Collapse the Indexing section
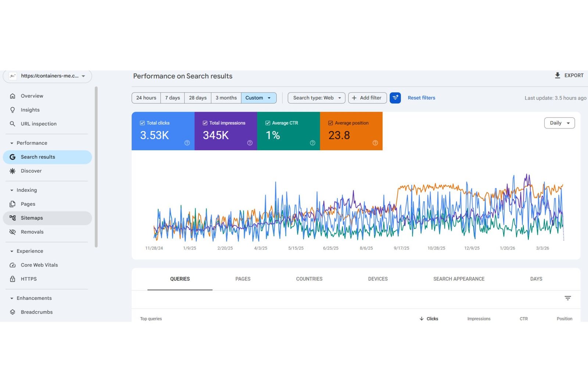The image size is (588, 392). pos(12,190)
